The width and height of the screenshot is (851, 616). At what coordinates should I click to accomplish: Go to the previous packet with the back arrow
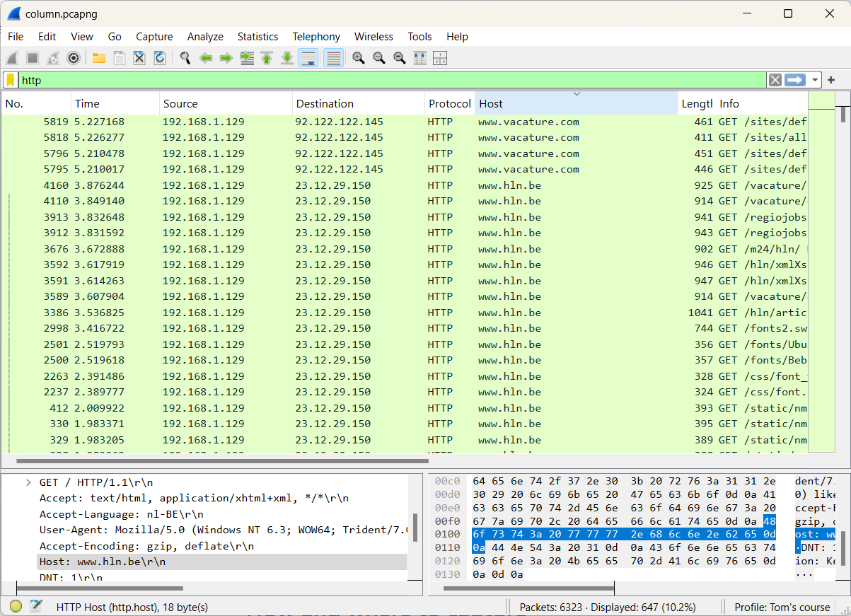[206, 58]
